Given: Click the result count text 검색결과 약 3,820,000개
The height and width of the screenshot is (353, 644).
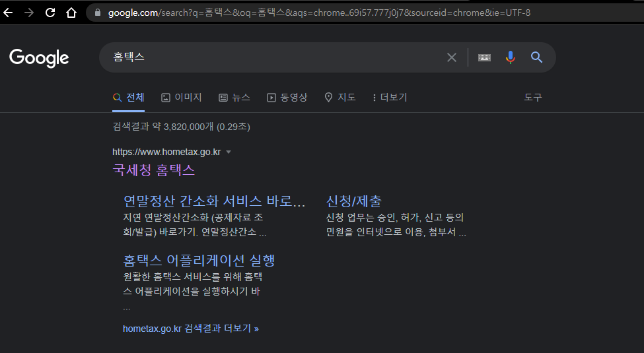Looking at the screenshot, I should pyautogui.click(x=181, y=127).
